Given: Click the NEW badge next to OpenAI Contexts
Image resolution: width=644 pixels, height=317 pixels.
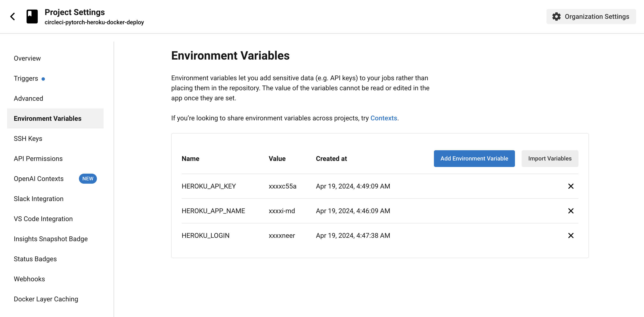Looking at the screenshot, I should (88, 178).
